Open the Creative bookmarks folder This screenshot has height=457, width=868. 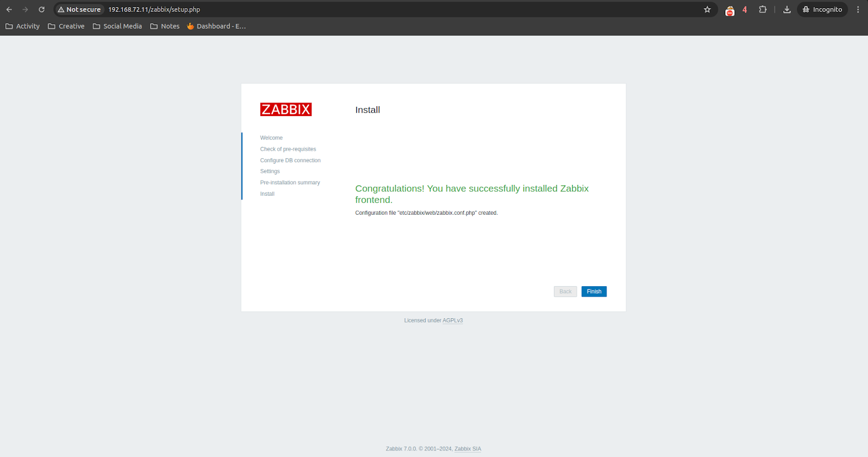point(66,26)
